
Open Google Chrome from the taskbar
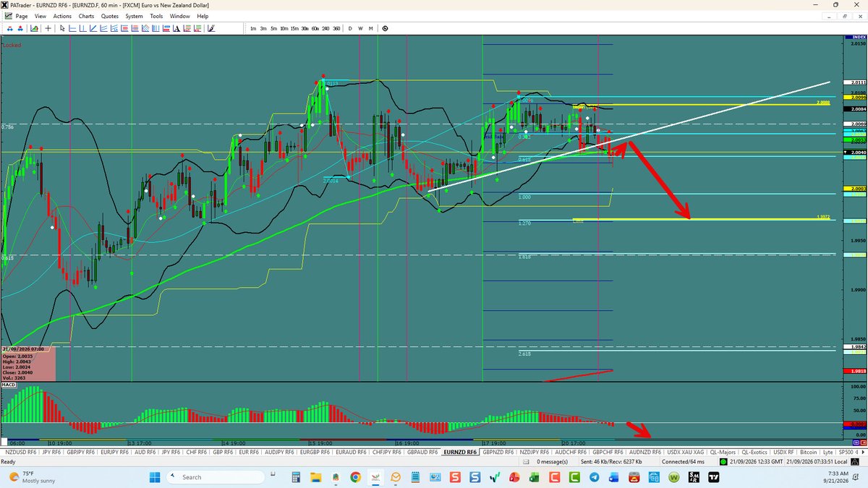point(355,477)
